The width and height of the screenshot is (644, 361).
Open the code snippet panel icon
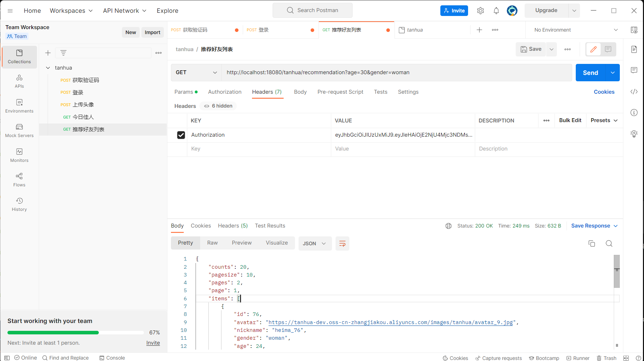[634, 92]
